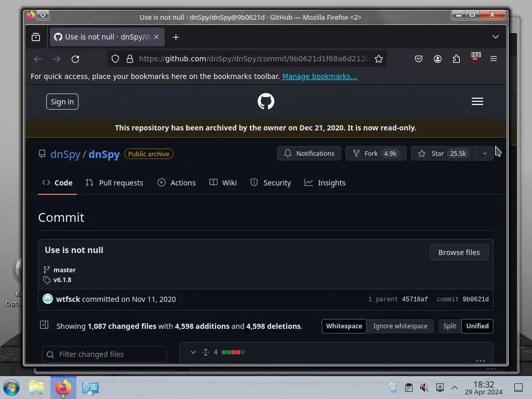The image size is (532, 399).
Task: Switch diff view to Split
Action: pos(449,326)
